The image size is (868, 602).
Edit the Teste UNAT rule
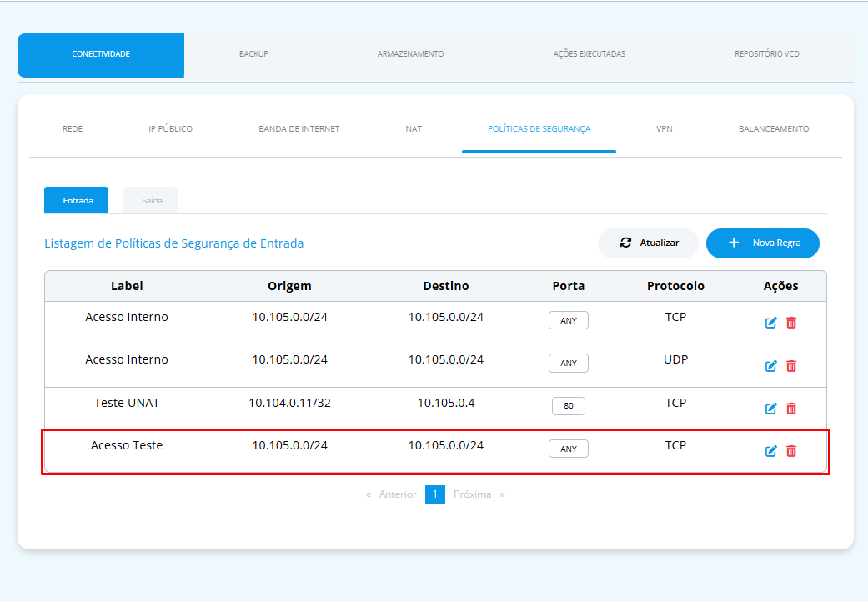pyautogui.click(x=770, y=409)
